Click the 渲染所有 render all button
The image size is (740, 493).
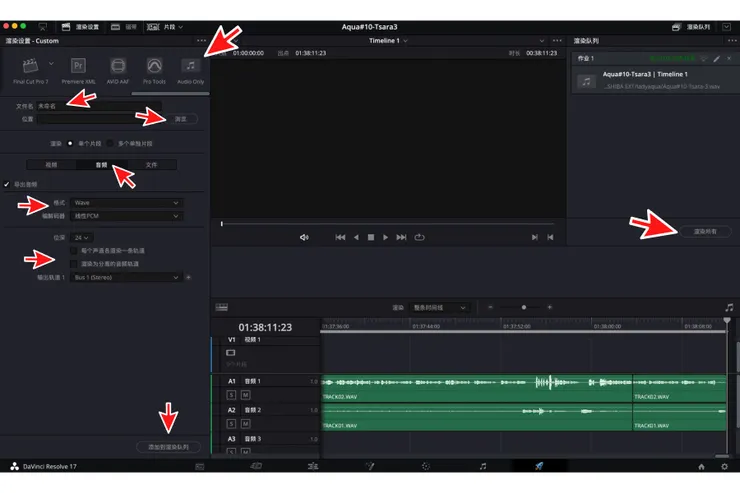coord(705,232)
